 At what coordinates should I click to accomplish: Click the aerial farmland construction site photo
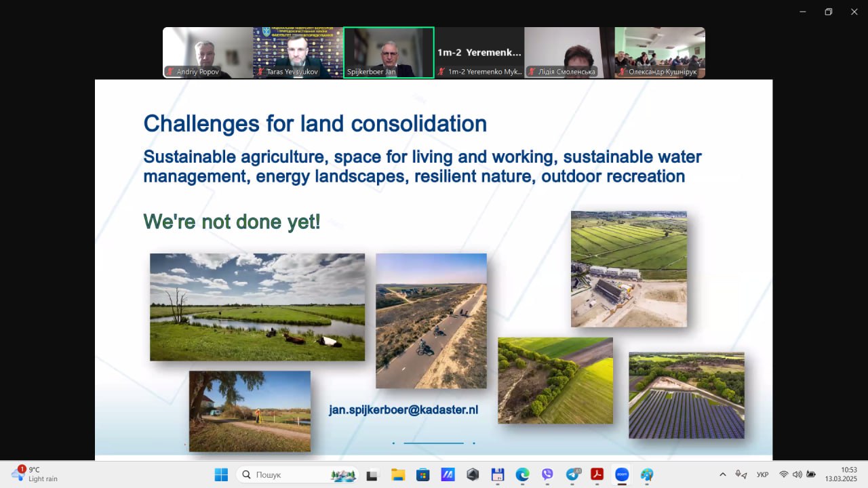[629, 269]
